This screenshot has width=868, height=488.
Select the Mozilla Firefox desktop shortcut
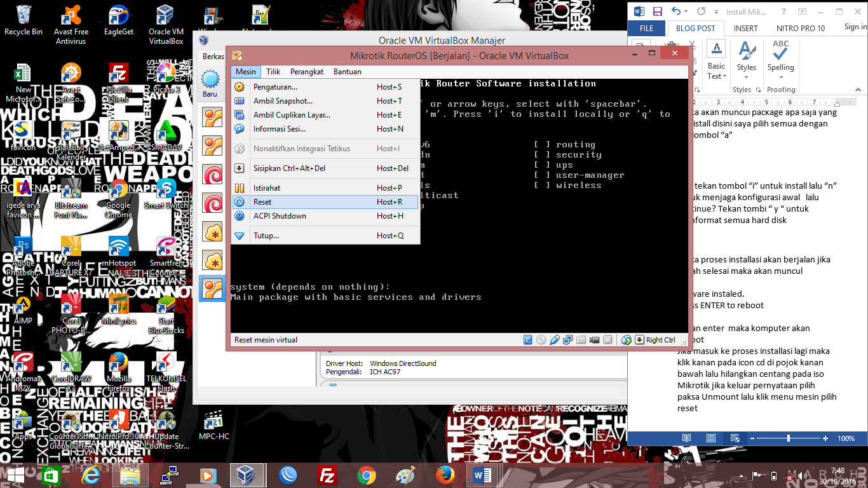click(x=119, y=372)
